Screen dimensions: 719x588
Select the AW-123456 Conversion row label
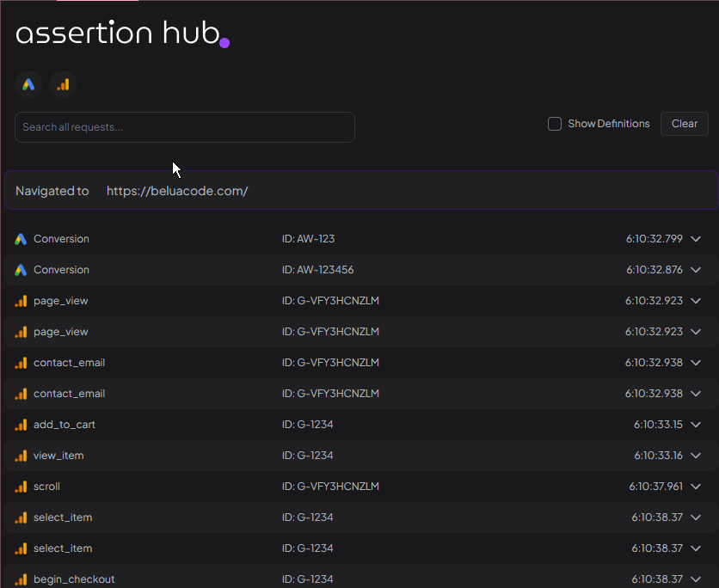pyautogui.click(x=61, y=270)
